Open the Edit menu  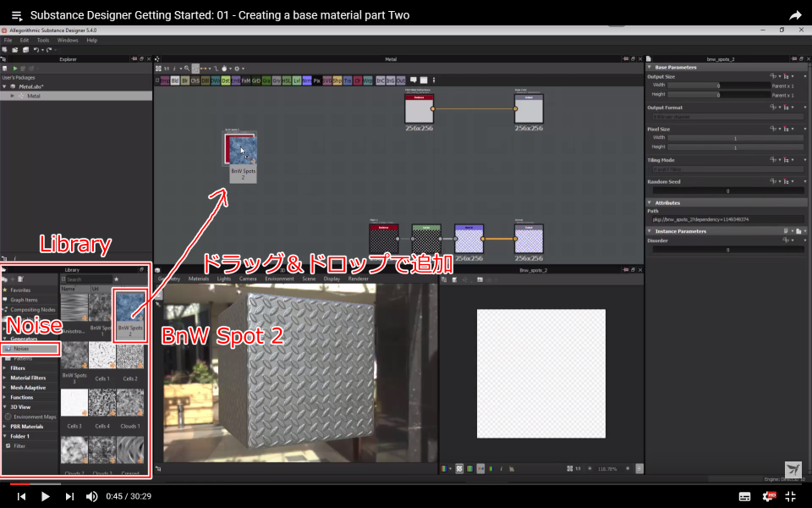[25, 40]
